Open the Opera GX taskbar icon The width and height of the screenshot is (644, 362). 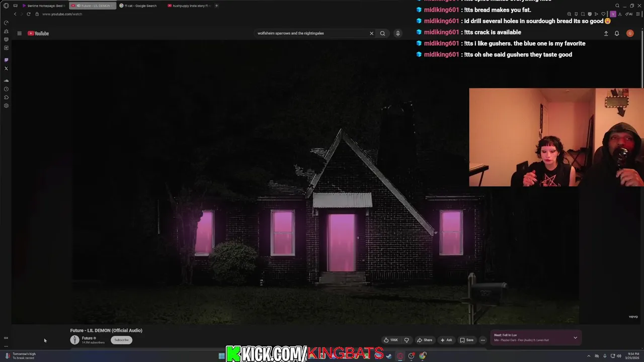pos(400,356)
